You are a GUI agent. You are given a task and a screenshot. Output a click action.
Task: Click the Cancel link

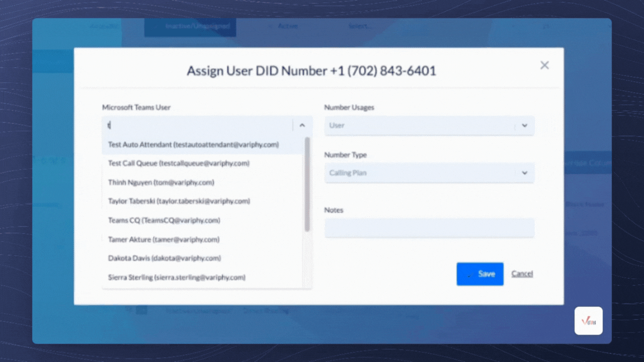coord(522,274)
